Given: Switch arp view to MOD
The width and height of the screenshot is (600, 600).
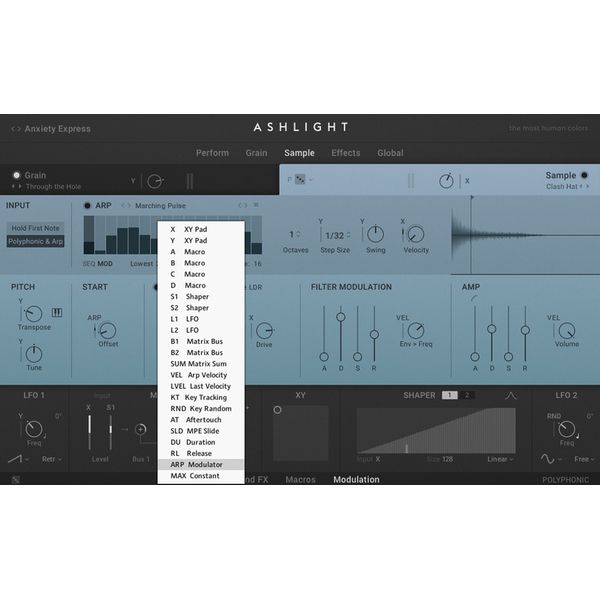Looking at the screenshot, I should 105,264.
